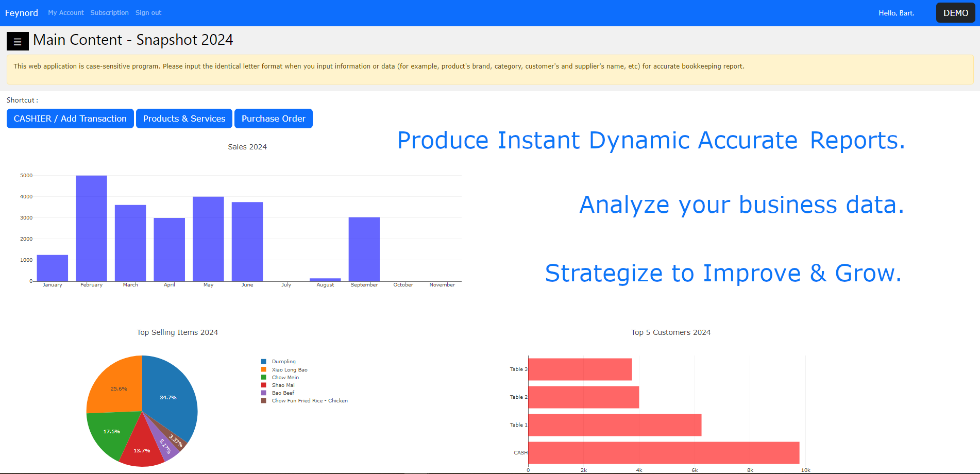The width and height of the screenshot is (980, 474).
Task: Hide Shao Mai in pie legend
Action: coord(283,385)
